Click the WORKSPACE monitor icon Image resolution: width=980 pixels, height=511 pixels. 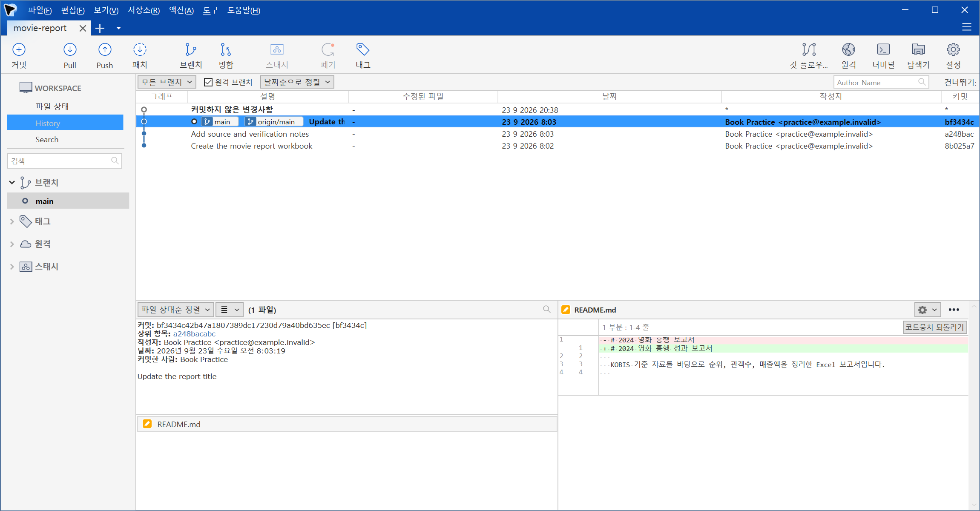click(26, 88)
